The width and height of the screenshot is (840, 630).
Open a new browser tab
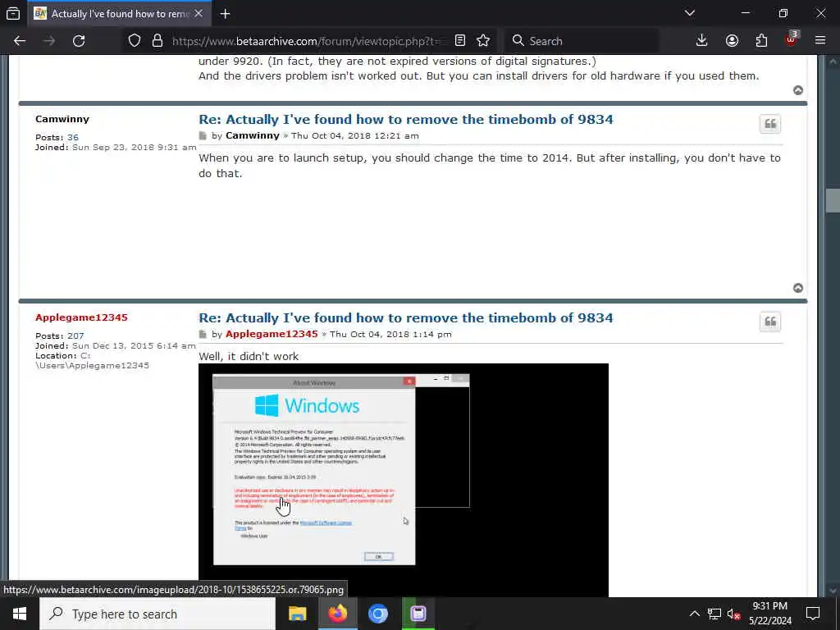225,13
